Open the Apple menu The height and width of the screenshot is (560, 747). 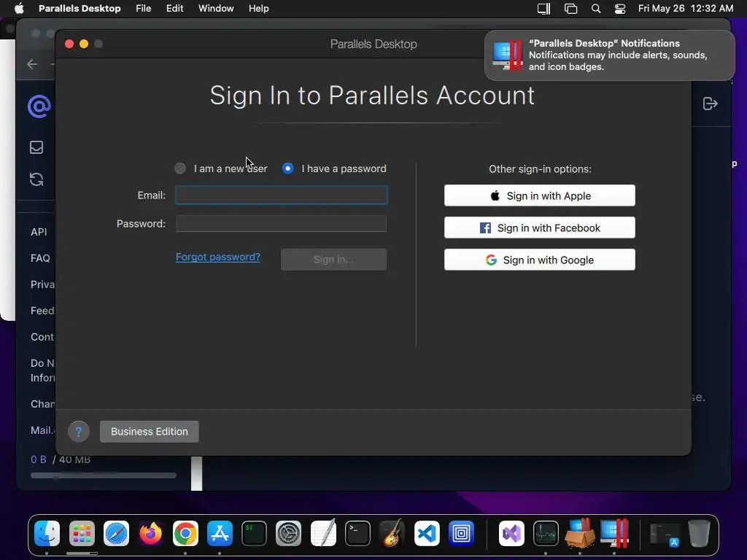19,9
